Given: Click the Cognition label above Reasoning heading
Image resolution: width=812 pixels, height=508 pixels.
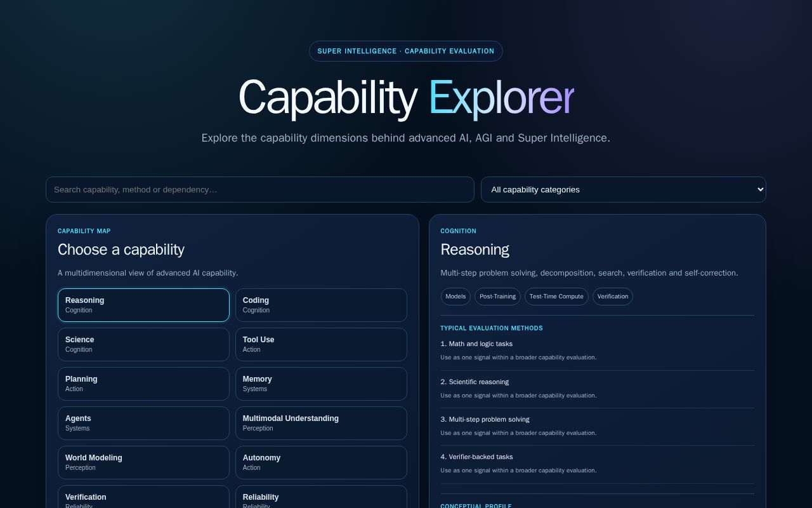Looking at the screenshot, I should (459, 231).
